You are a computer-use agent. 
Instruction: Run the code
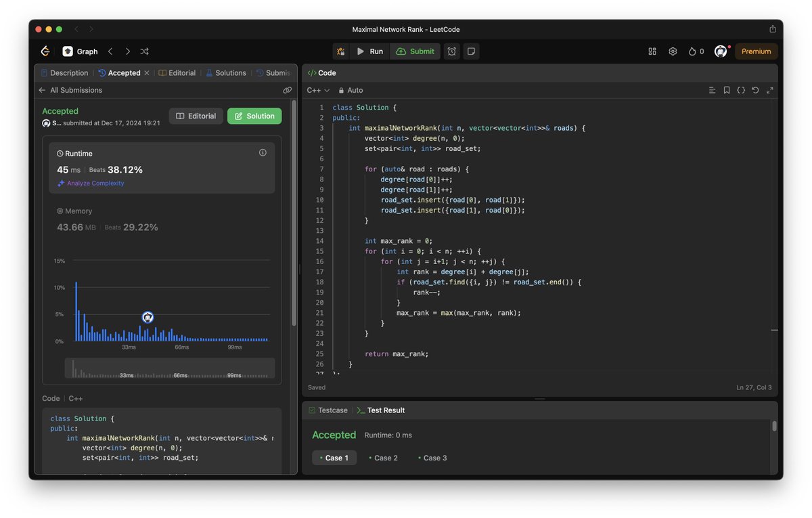(x=369, y=51)
